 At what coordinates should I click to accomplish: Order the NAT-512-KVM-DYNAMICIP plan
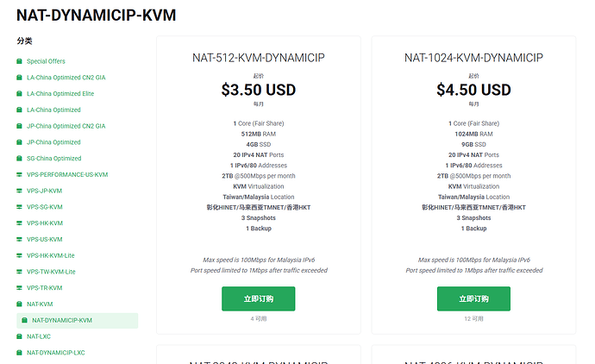tap(259, 298)
